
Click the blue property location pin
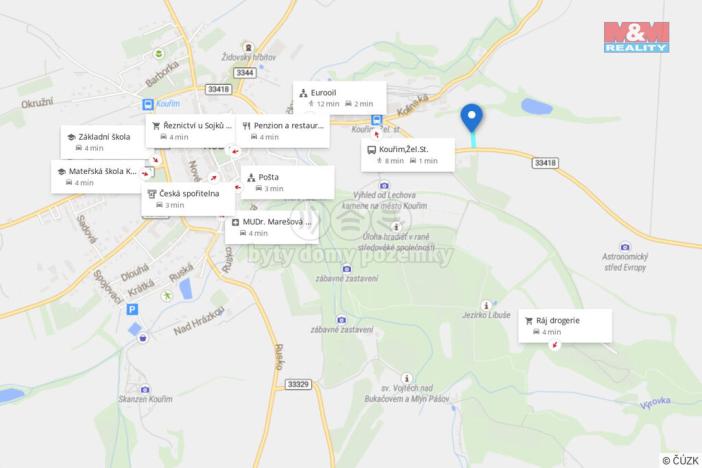tap(471, 118)
